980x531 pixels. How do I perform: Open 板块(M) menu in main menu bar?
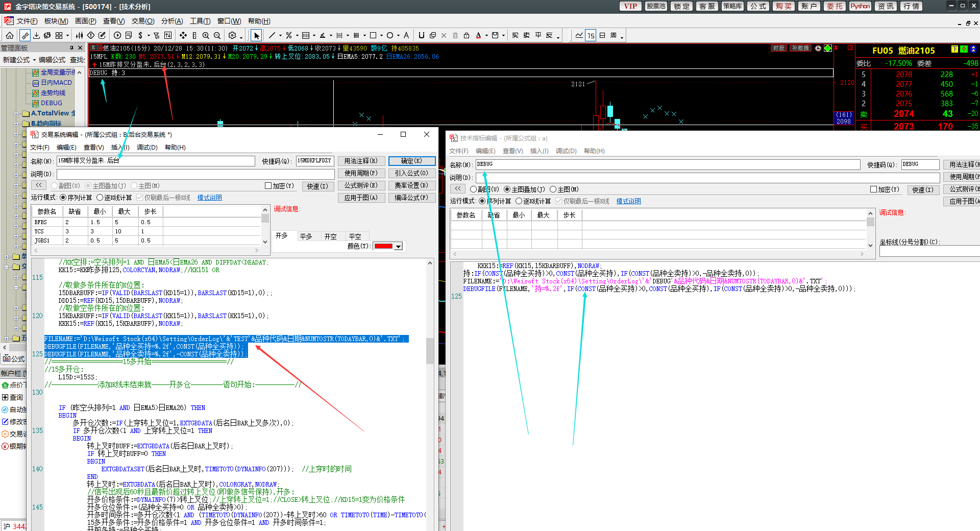coord(56,21)
